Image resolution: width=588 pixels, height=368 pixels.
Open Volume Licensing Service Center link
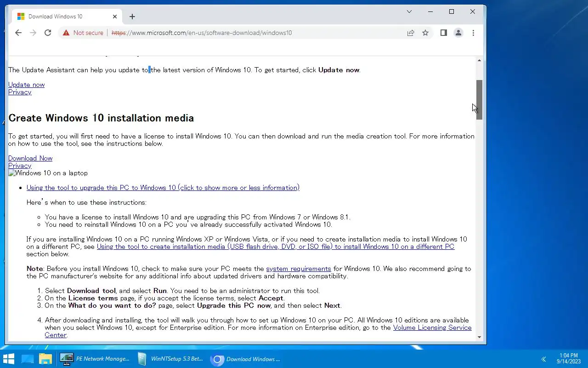(x=432, y=328)
